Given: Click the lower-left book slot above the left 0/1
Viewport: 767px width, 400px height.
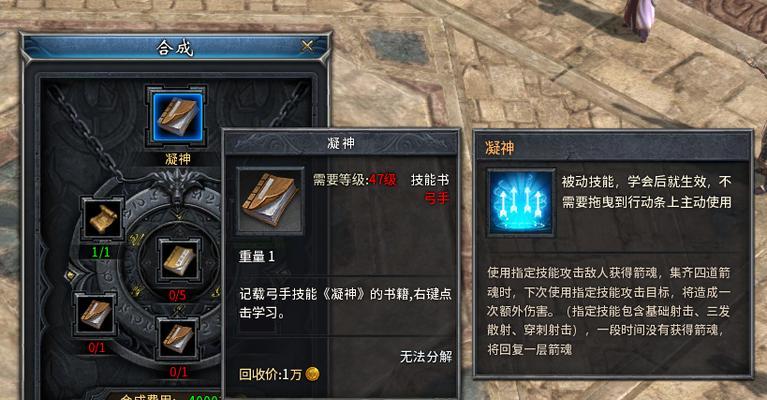Looking at the screenshot, I should [x=95, y=314].
